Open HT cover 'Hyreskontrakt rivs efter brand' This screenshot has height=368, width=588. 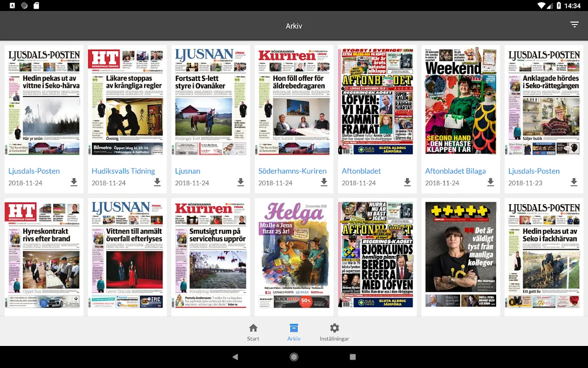tap(44, 254)
